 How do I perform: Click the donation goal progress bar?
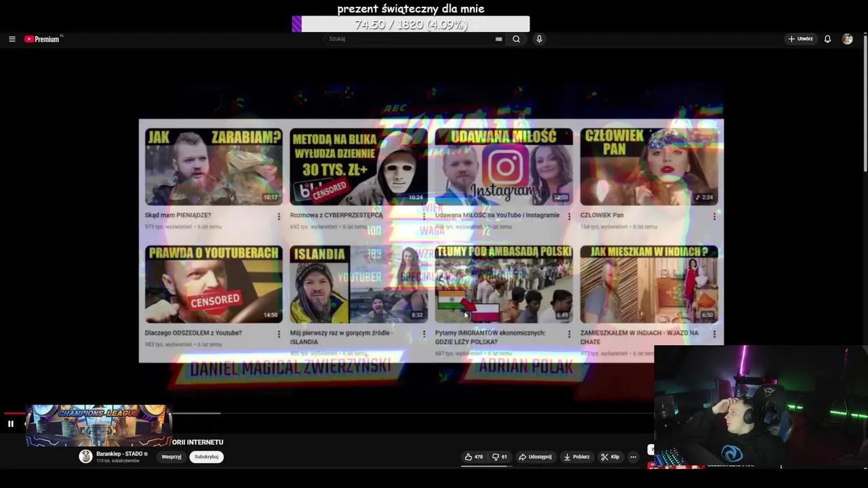pos(411,24)
